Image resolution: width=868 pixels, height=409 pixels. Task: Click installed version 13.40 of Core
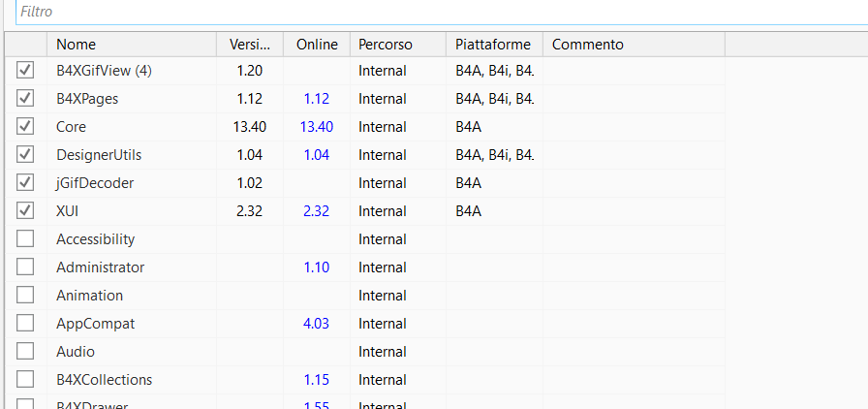click(250, 127)
